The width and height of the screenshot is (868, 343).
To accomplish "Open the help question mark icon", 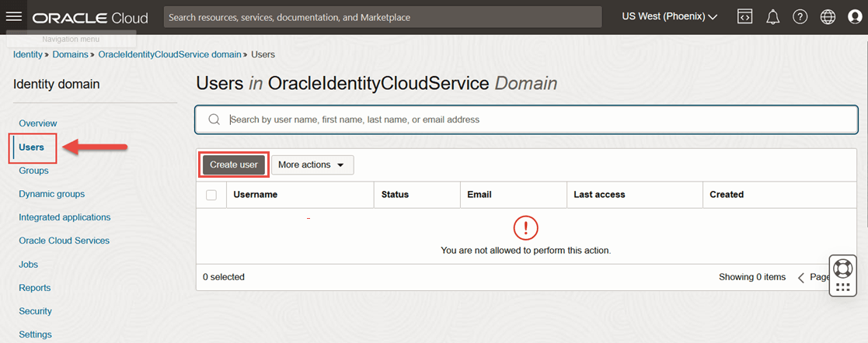I will click(x=800, y=17).
